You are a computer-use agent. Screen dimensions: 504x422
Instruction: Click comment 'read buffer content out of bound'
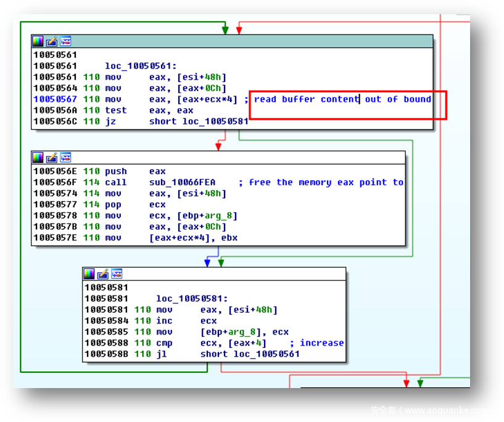tap(342, 99)
